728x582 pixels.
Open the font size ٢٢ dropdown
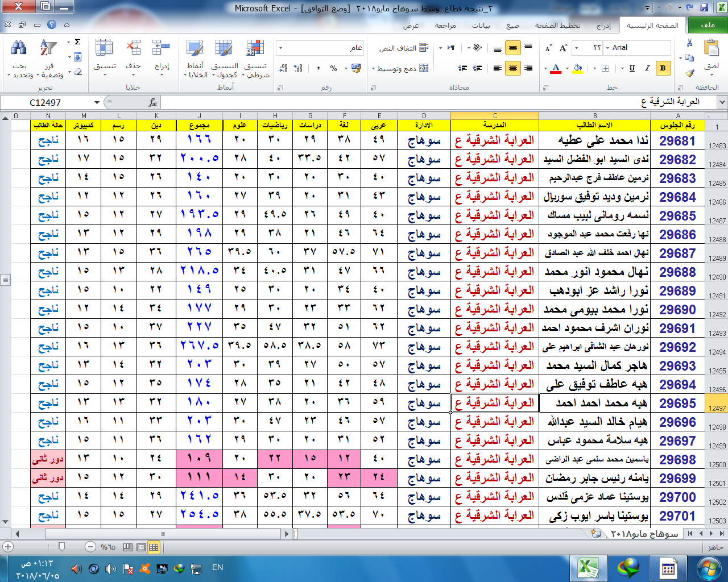tap(577, 48)
